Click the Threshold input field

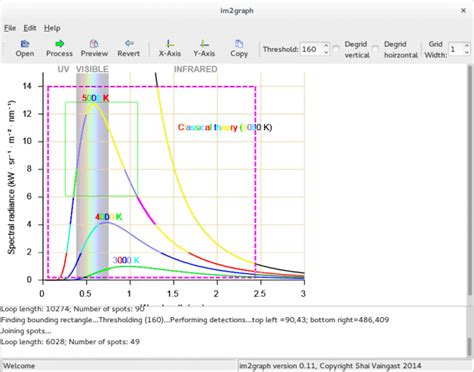[311, 49]
